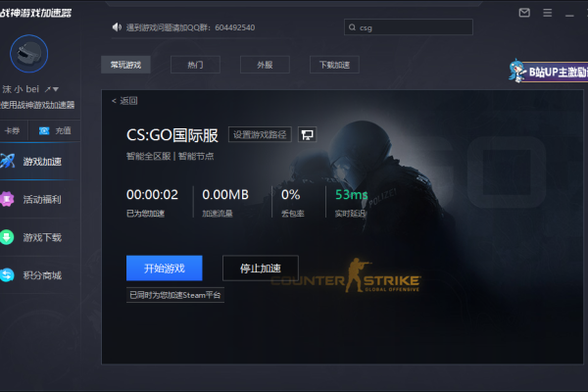The height and width of the screenshot is (392, 588).
Task: Click the QQ群 604492540 announcement text
Action: tap(190, 27)
